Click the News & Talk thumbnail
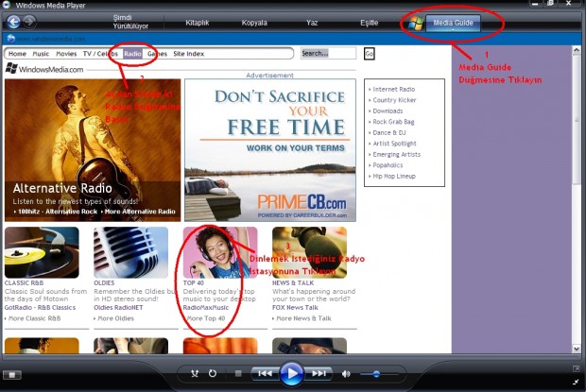 tap(309, 252)
